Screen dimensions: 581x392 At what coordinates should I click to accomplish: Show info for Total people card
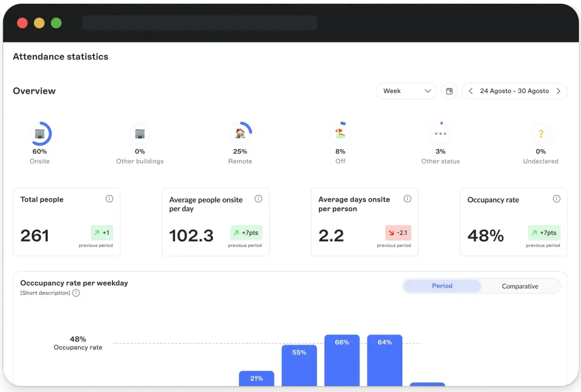coord(109,199)
